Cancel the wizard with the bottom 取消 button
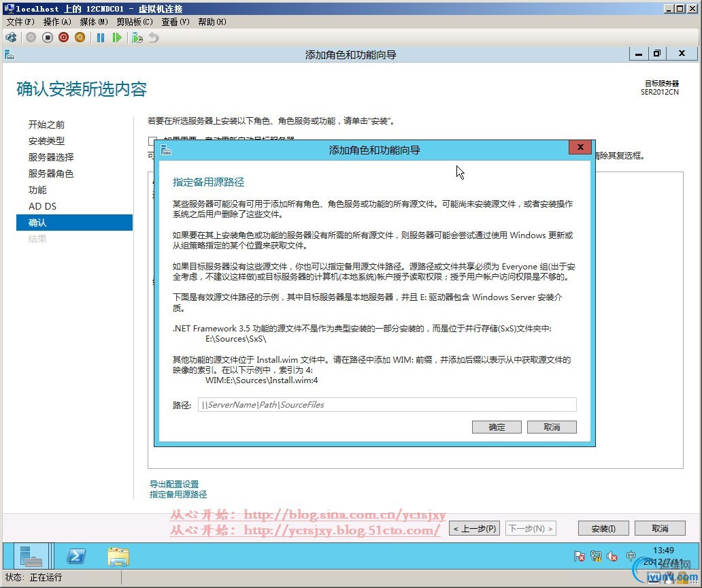This screenshot has width=702, height=588. point(660,528)
